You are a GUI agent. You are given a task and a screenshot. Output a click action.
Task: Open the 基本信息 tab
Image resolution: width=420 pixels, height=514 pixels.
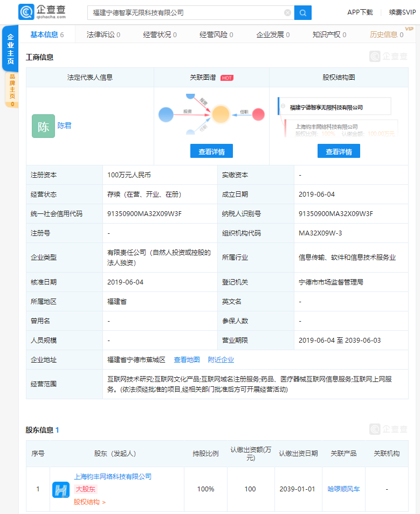tap(47, 34)
